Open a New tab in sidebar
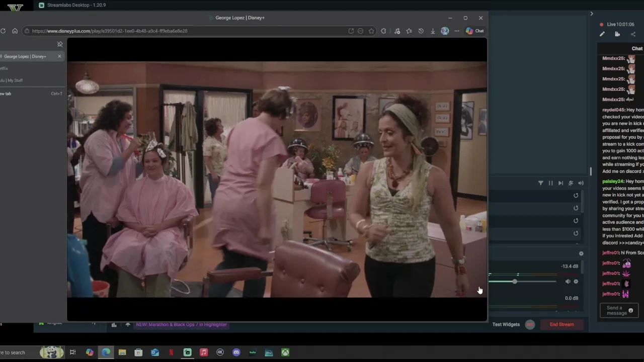This screenshot has height=362, width=644. point(30,94)
